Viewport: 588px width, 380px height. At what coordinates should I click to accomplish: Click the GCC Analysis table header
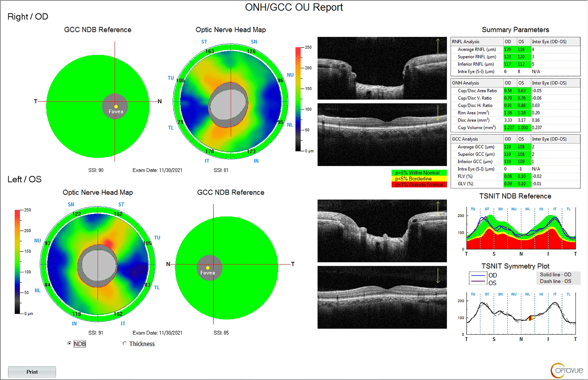point(515,139)
